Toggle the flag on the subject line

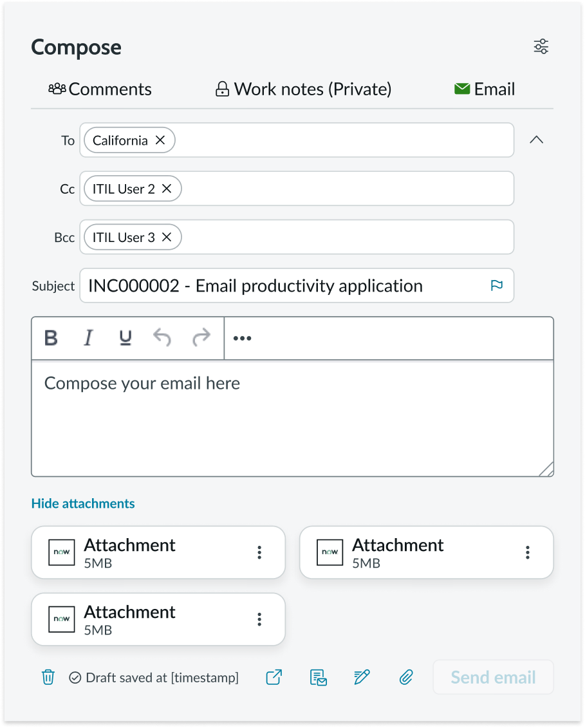click(496, 285)
